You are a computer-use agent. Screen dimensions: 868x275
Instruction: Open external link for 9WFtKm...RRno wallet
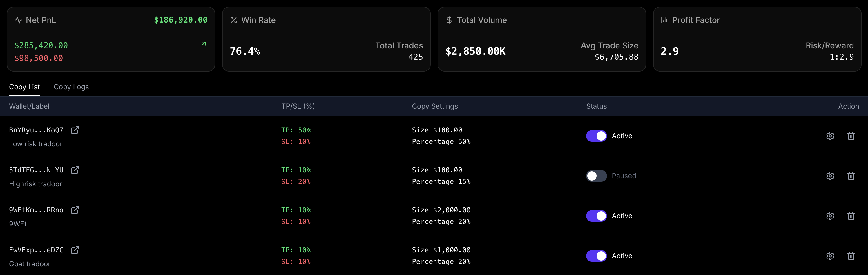tap(75, 210)
